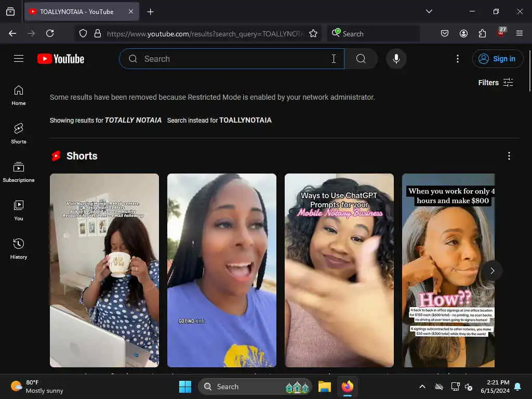Open the weather widget showing 80°F
Screen dimensions: 532x399
[x=37, y=387]
